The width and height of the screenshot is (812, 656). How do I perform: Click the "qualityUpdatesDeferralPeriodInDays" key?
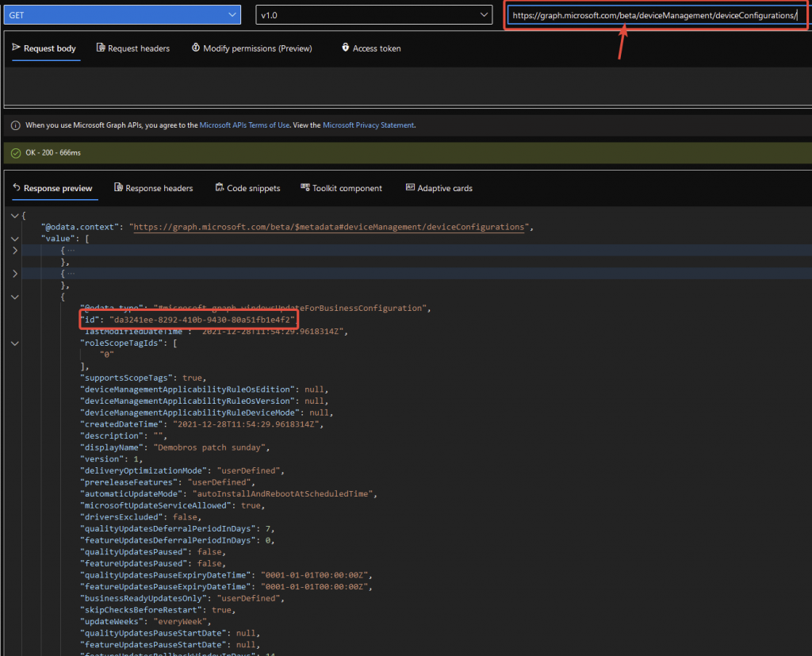coord(168,529)
